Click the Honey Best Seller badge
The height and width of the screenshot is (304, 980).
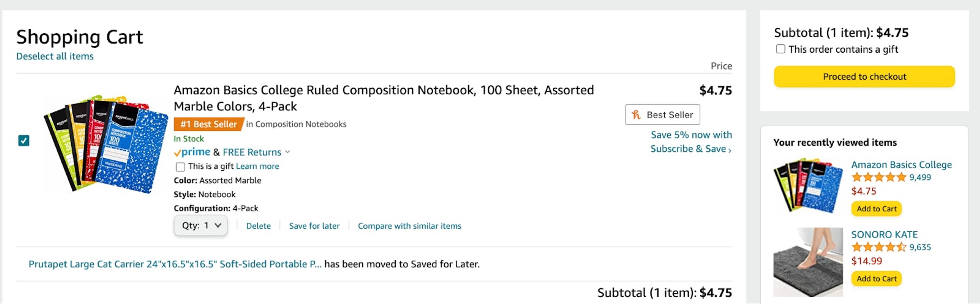tap(662, 114)
